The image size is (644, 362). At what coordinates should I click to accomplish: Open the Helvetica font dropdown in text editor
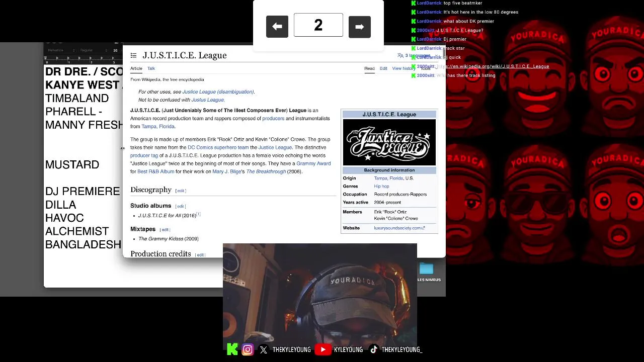point(60,50)
